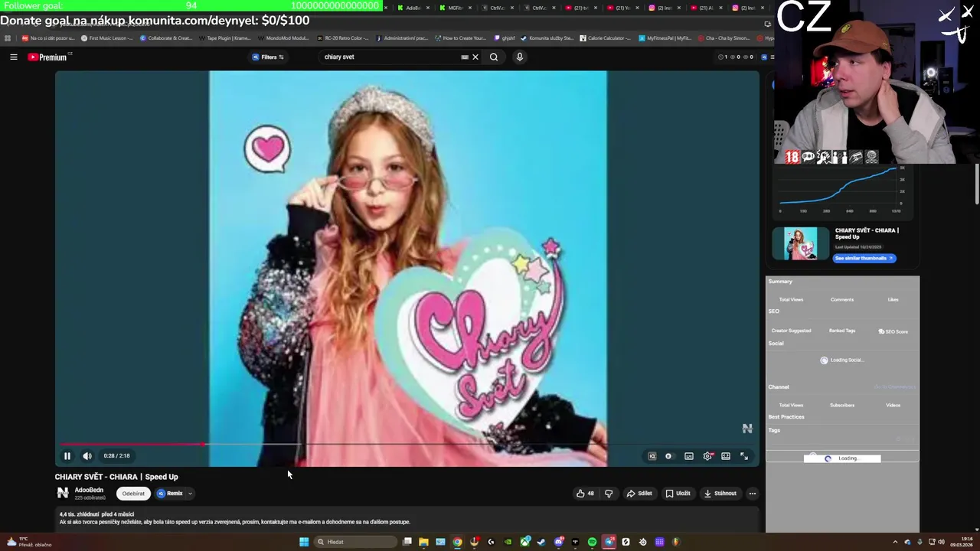The width and height of the screenshot is (980, 551).
Task: Subscribe using the Odebírat button
Action: (133, 494)
